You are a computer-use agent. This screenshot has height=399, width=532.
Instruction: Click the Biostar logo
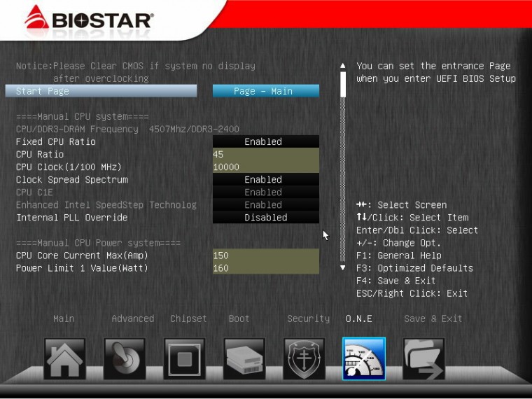(89, 17)
